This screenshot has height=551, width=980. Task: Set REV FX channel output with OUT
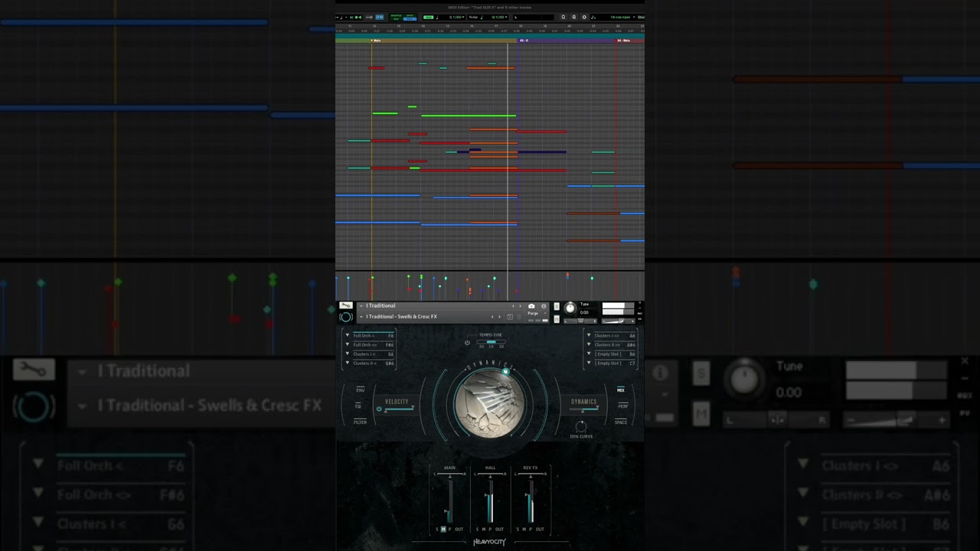coord(540,530)
